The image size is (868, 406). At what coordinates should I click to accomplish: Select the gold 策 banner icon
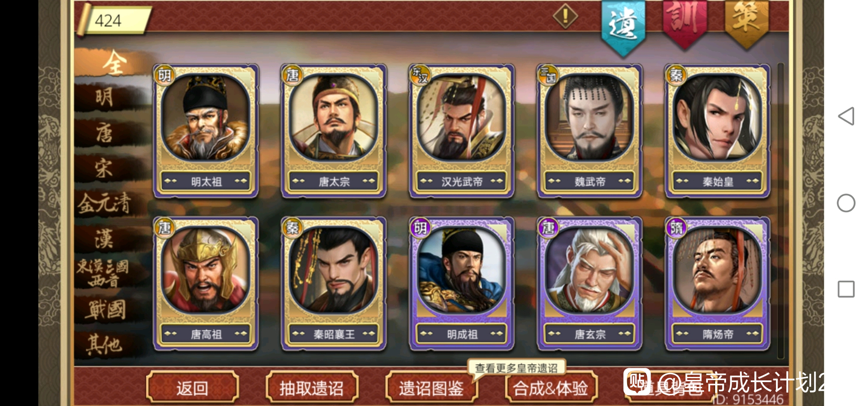(x=746, y=23)
